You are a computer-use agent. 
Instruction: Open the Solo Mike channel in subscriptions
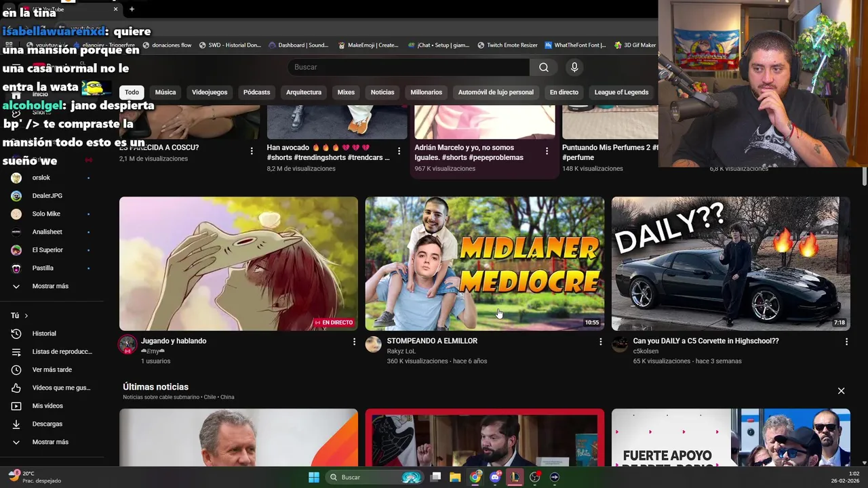coord(46,213)
